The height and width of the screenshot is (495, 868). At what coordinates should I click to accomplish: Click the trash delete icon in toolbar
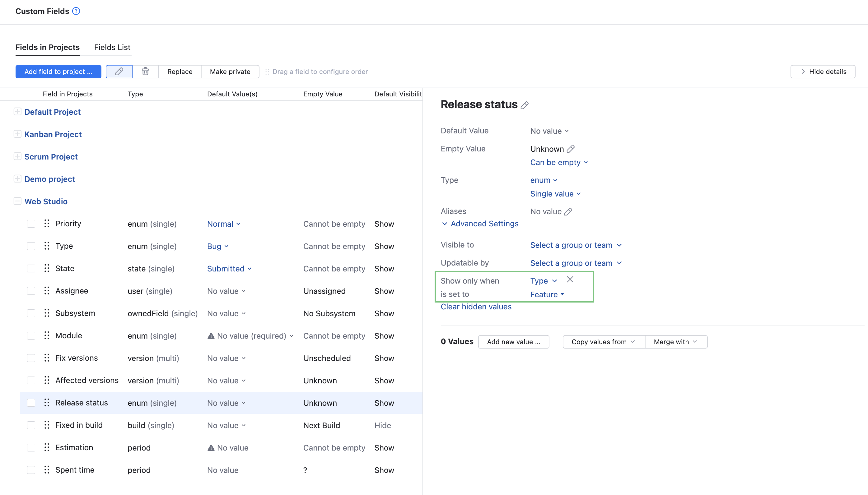(145, 72)
